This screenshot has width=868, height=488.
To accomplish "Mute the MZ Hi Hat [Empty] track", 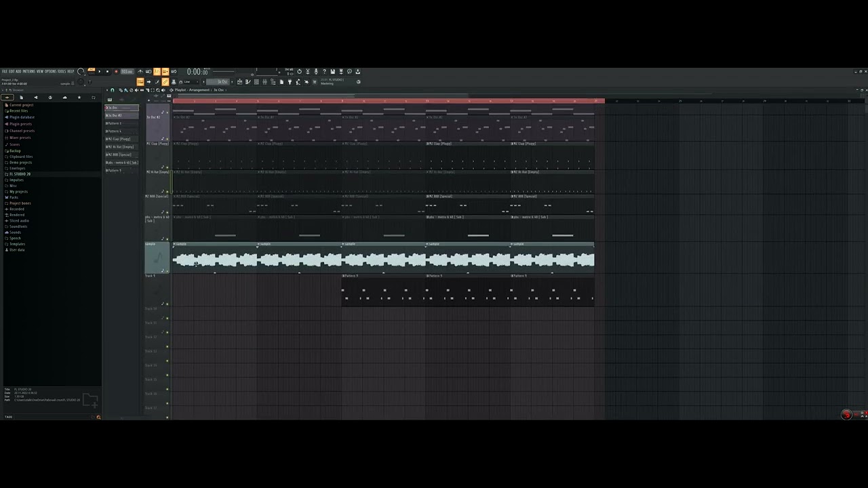I will (x=167, y=192).
